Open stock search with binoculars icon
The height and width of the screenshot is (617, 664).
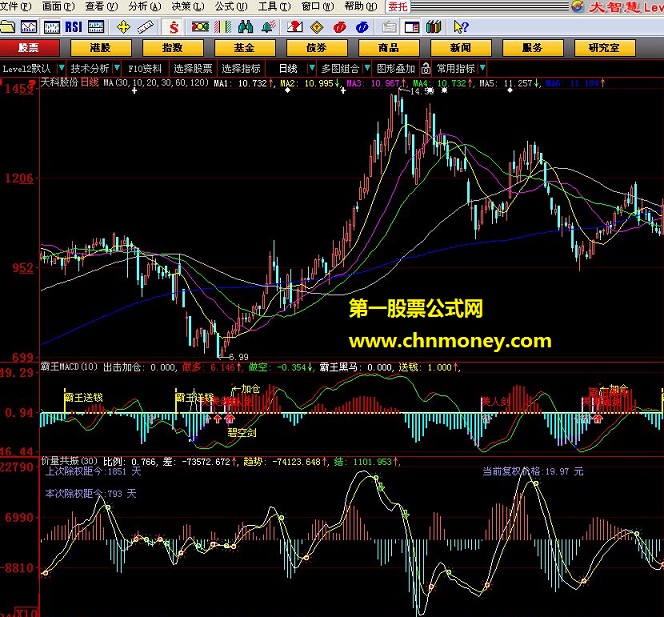click(246, 27)
